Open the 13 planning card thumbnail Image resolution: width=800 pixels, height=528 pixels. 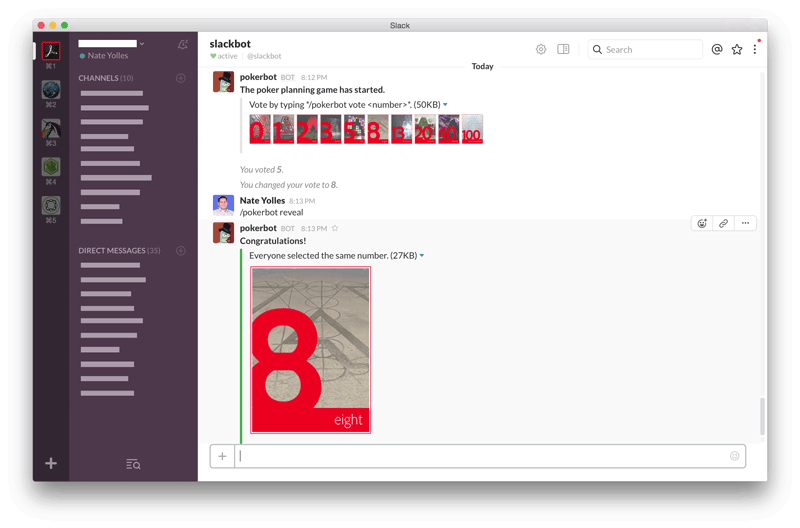pos(402,129)
